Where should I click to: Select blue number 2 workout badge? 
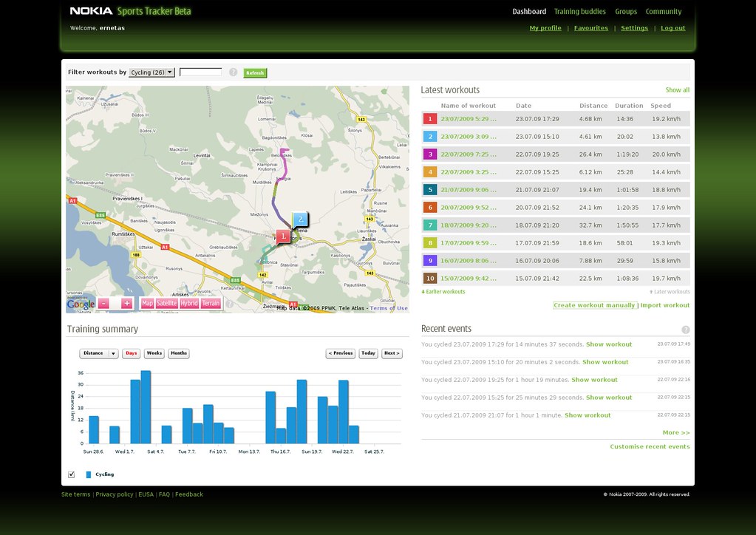pyautogui.click(x=430, y=137)
